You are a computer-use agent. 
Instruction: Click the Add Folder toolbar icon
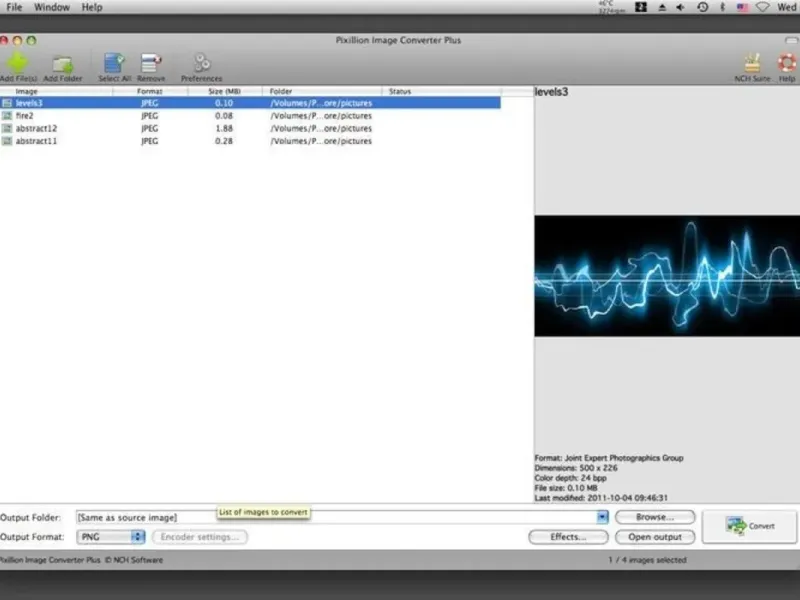click(63, 64)
